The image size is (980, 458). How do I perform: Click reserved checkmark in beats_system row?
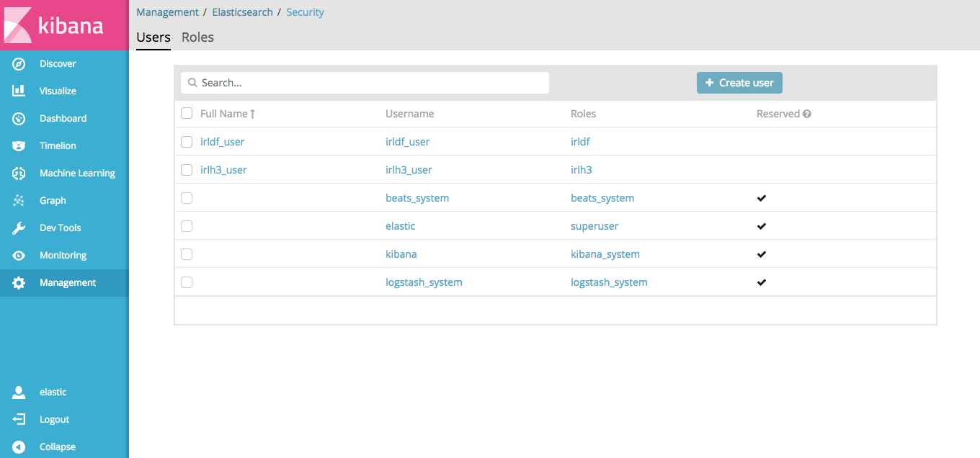(762, 198)
